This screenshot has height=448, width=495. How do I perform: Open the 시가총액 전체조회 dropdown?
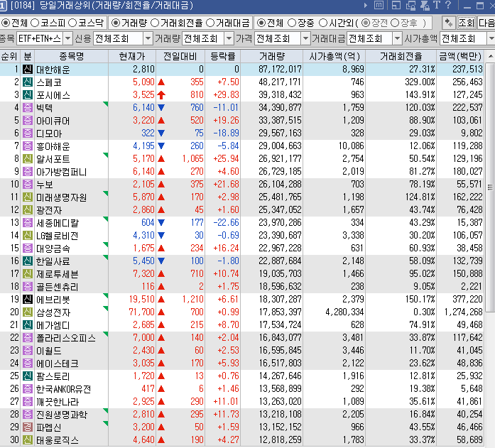pos(491,39)
